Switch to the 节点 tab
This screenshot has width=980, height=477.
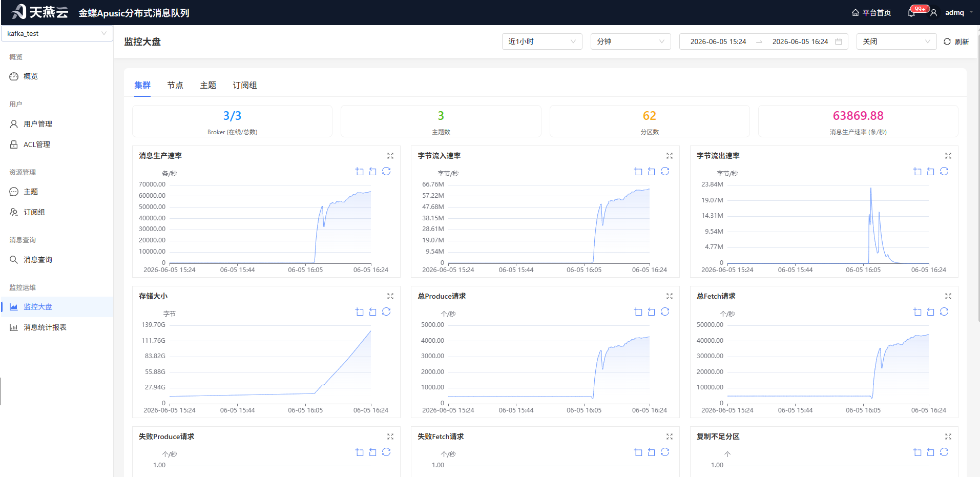click(175, 85)
